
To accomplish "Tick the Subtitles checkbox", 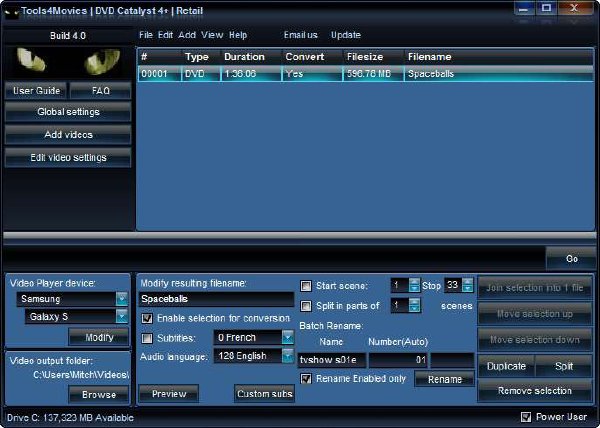I will click(x=147, y=338).
